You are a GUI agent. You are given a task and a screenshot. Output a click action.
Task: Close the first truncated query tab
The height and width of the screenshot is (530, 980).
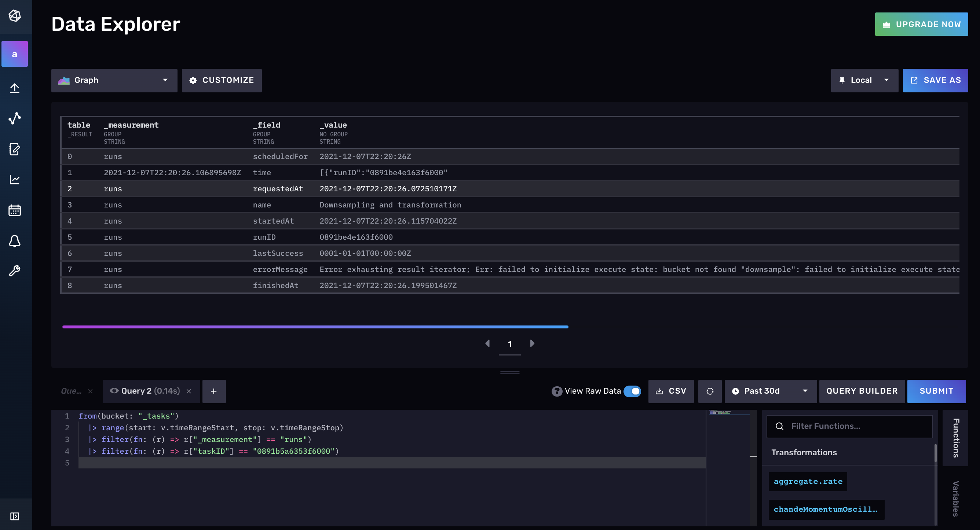pos(90,391)
